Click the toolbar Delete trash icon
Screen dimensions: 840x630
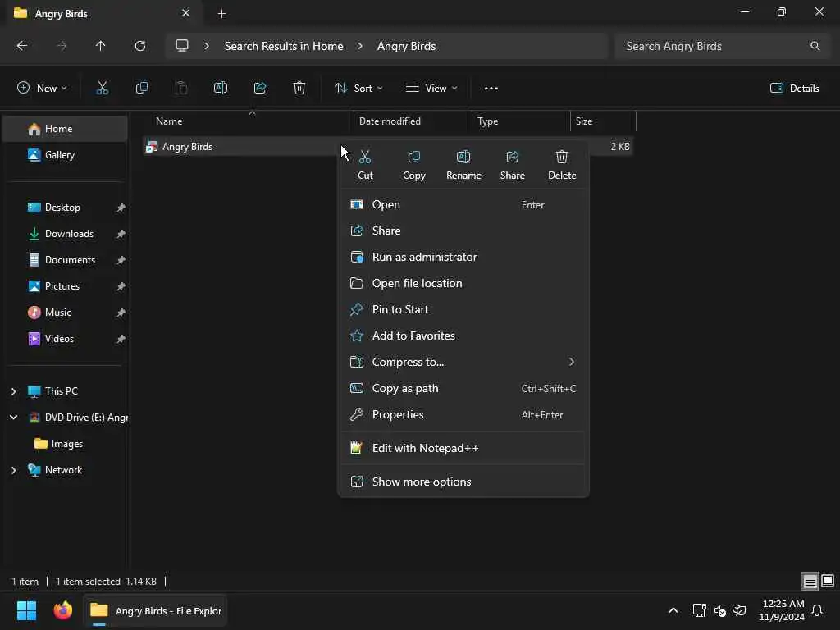pyautogui.click(x=299, y=88)
